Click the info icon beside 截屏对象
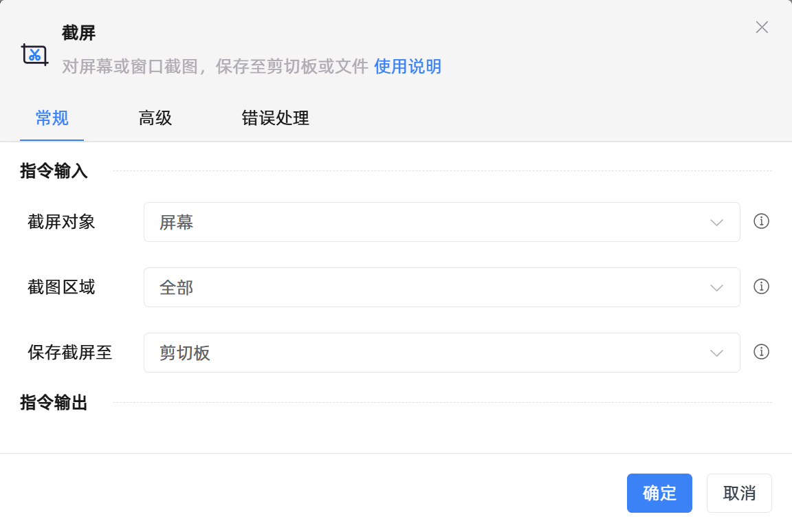 (761, 222)
